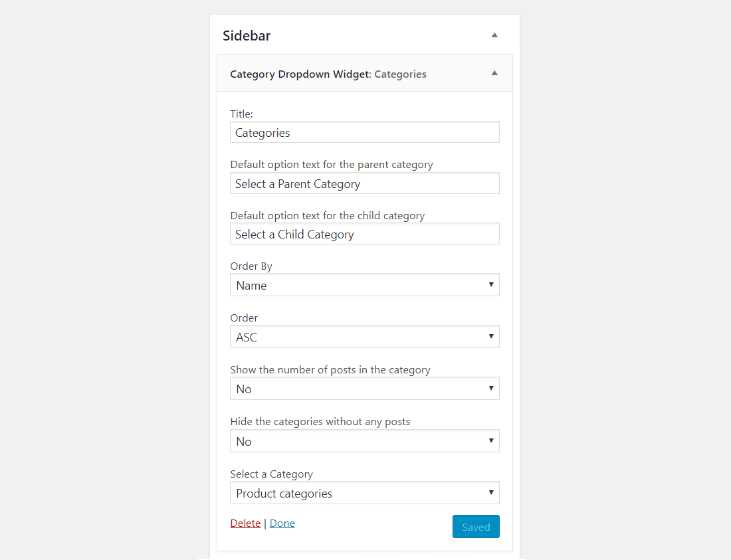Focus the child category default text field

(364, 234)
